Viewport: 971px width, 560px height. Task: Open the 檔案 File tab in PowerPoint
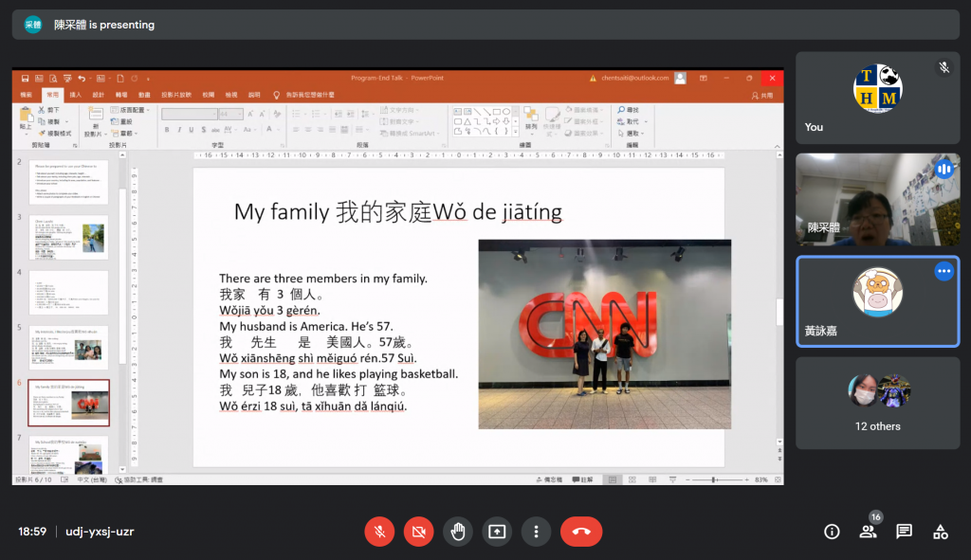(x=26, y=95)
